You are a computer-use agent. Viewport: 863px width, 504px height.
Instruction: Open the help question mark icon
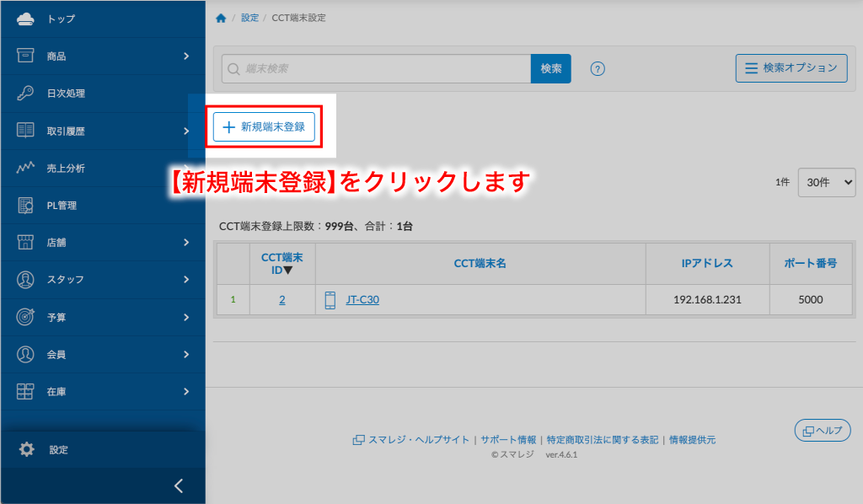point(598,69)
